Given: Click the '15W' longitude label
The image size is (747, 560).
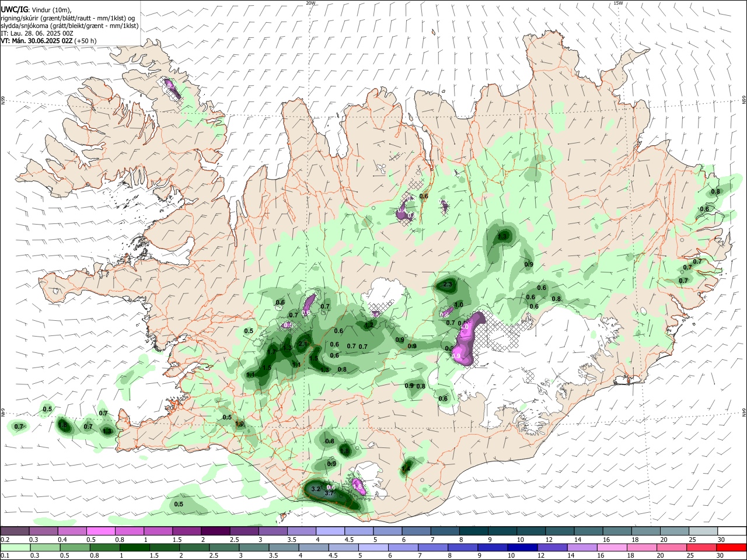Looking at the screenshot, I should [618, 3].
